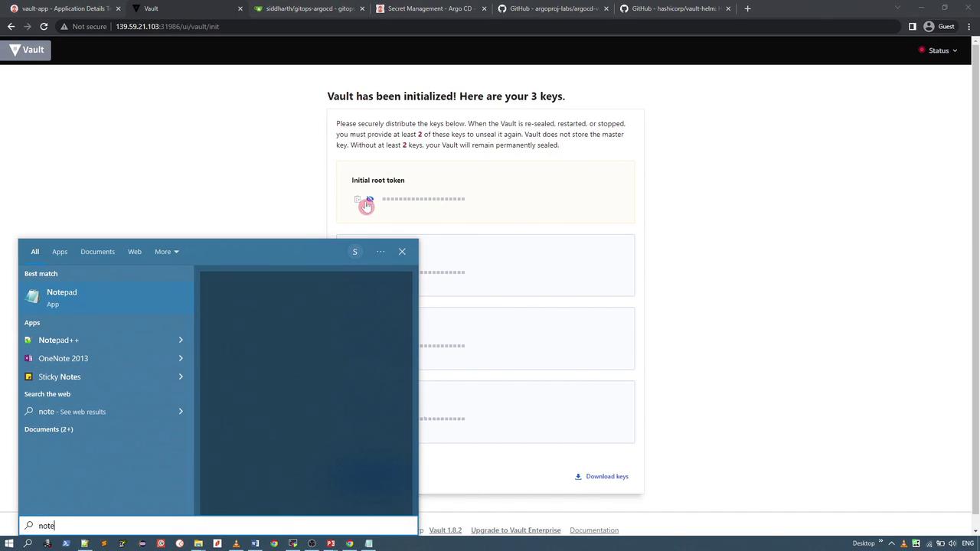Expand the note web results arrow
Screen dimensions: 980x551
[x=181, y=412]
